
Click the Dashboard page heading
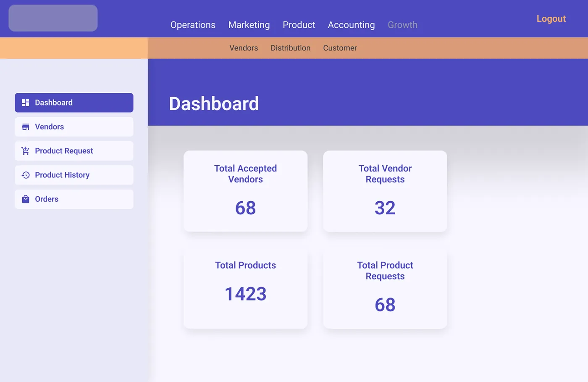pyautogui.click(x=214, y=104)
